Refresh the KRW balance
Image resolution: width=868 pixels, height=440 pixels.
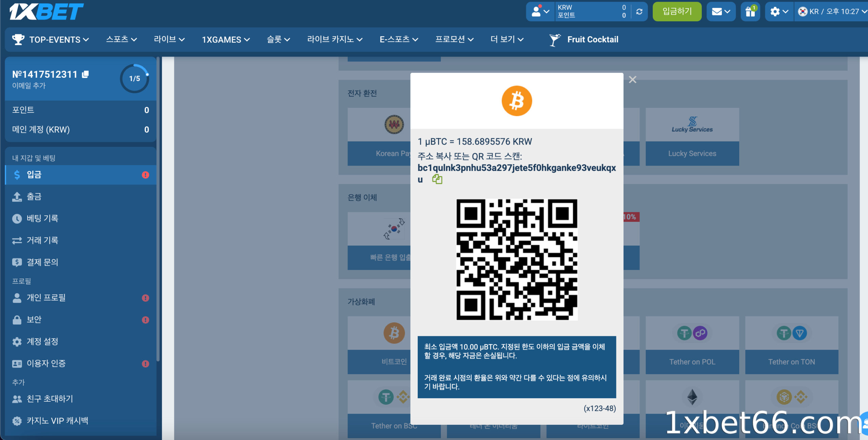click(639, 12)
